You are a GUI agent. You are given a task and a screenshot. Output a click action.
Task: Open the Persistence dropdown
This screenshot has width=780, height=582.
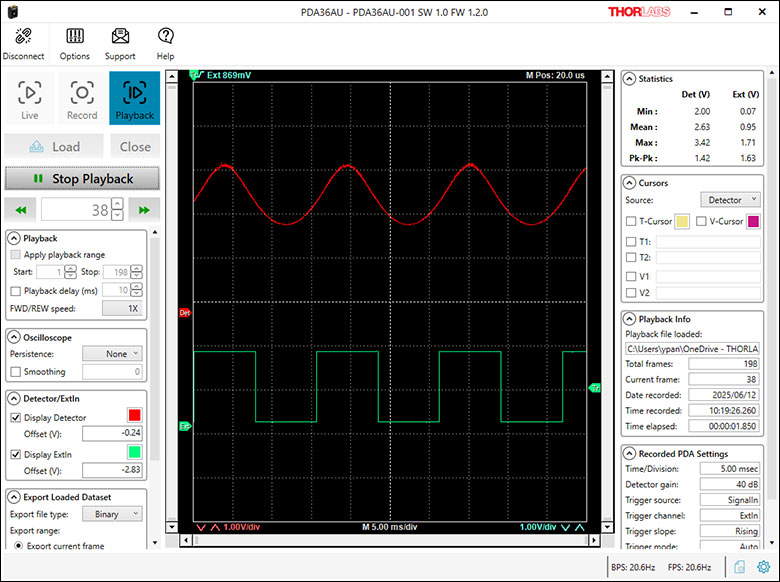point(111,353)
